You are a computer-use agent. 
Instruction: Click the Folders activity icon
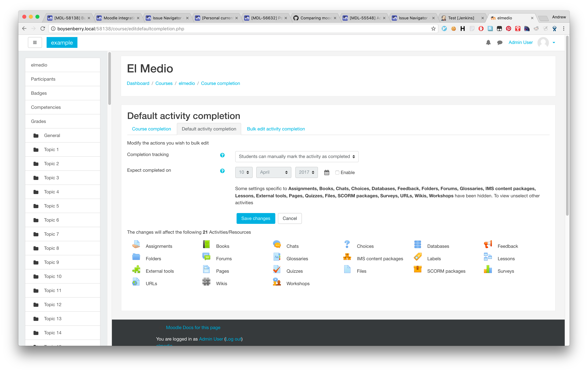click(136, 257)
